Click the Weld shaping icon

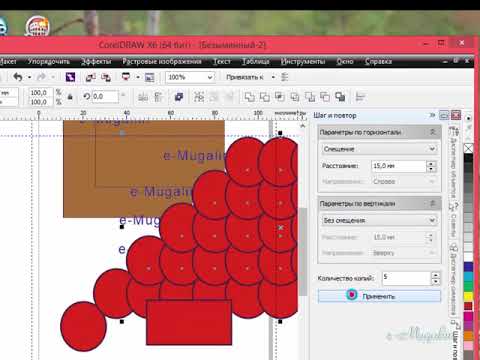[x=249, y=97]
